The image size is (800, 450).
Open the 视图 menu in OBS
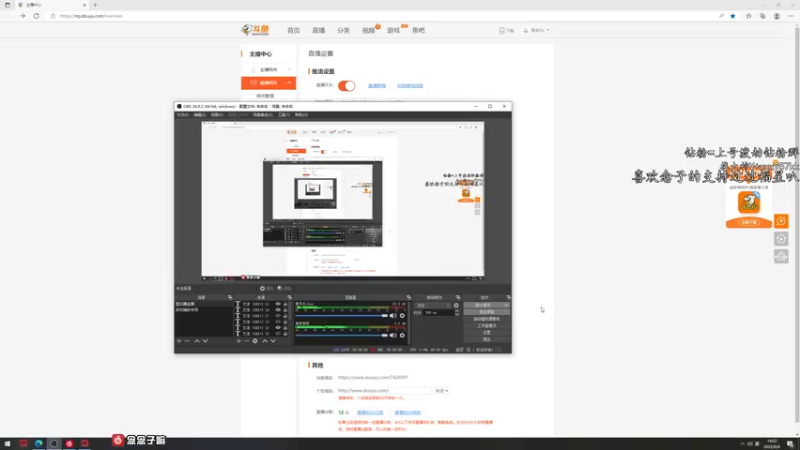(x=217, y=115)
